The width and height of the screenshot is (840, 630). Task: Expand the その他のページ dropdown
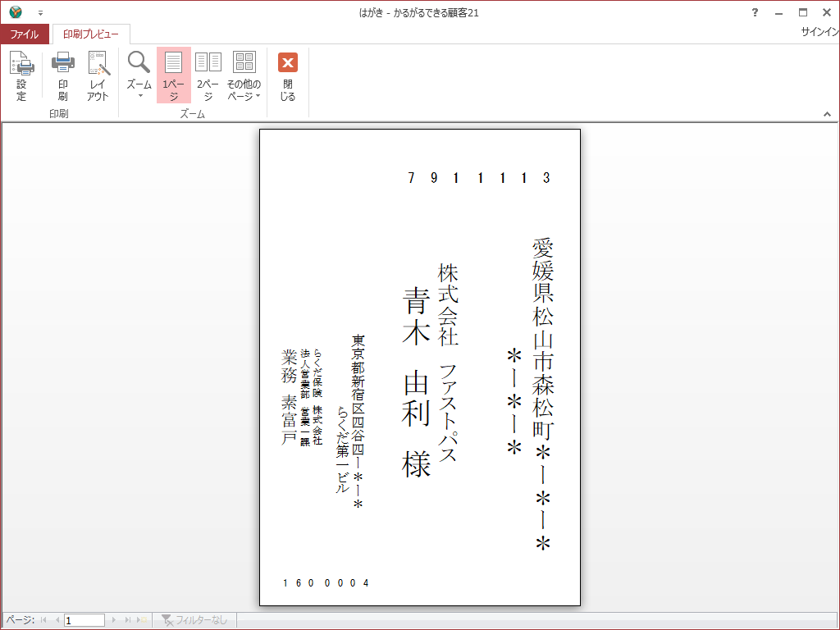(244, 75)
